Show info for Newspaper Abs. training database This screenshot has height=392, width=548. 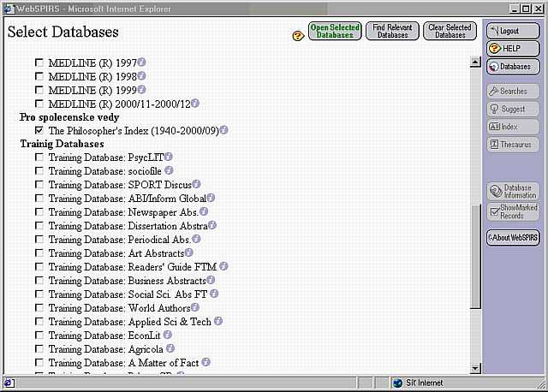204,211
